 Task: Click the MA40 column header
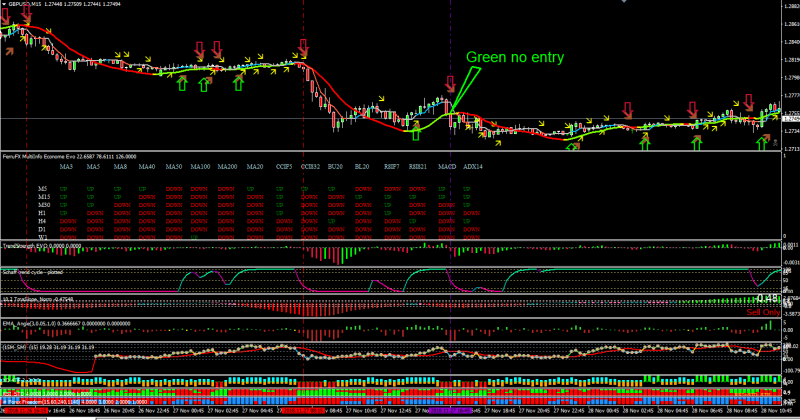coord(147,166)
